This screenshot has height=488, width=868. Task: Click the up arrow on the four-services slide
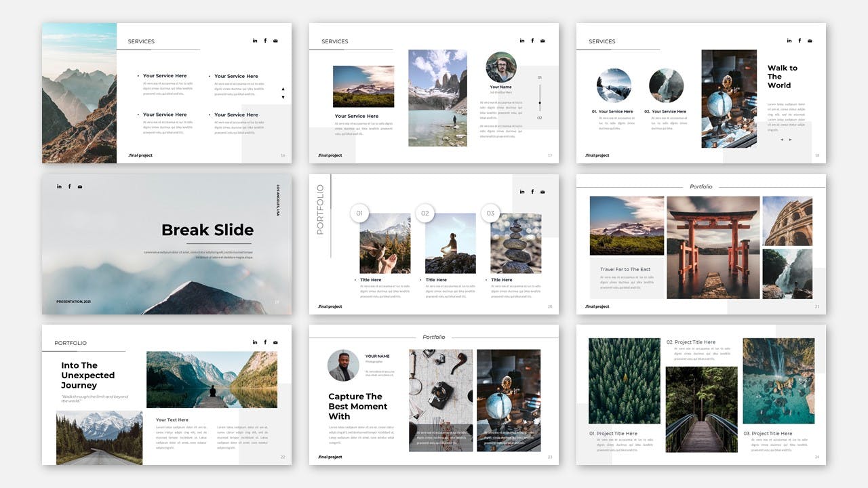tap(283, 89)
